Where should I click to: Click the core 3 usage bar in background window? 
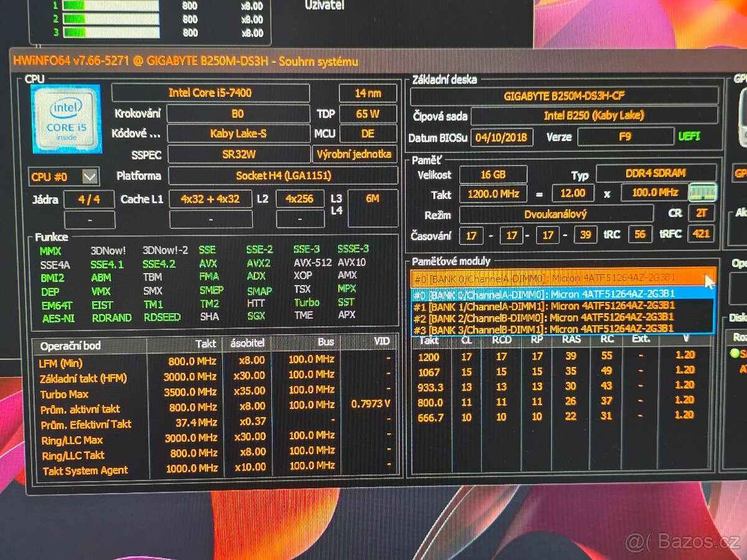pos(111,32)
